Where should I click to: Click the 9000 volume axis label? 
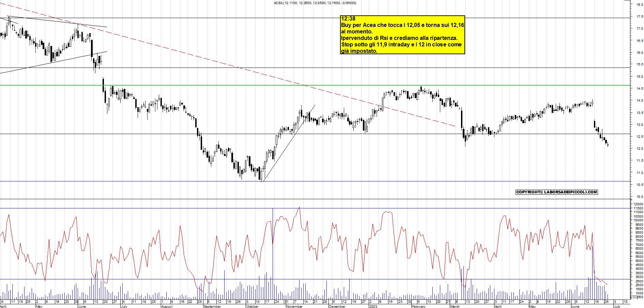tap(639, 229)
